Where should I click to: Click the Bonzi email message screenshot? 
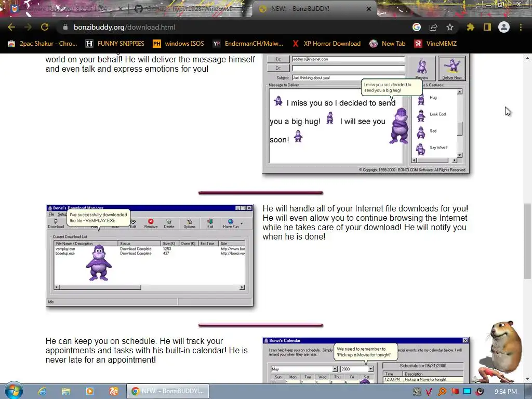click(366, 114)
